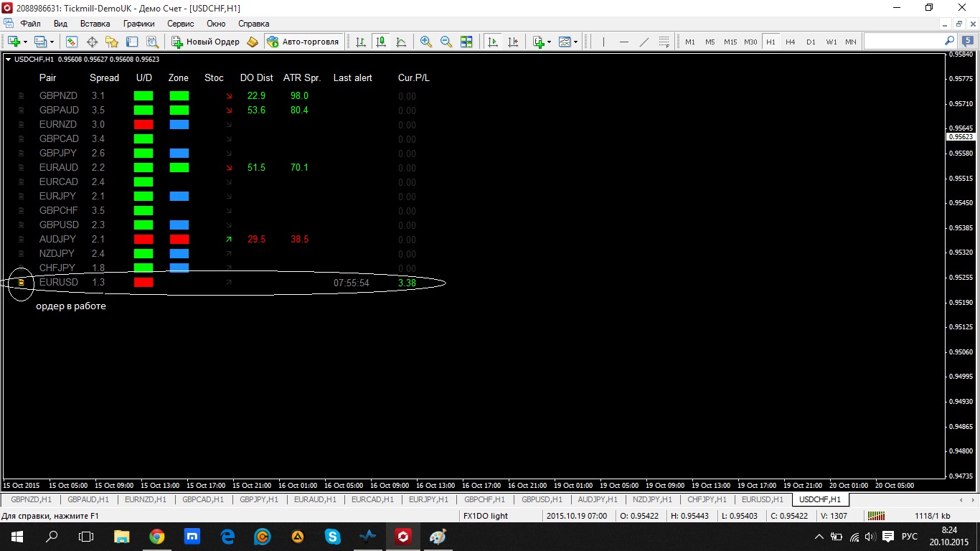Click the green Stoc arrow for AUDJPY
The height and width of the screenshot is (551, 980).
[x=229, y=239]
